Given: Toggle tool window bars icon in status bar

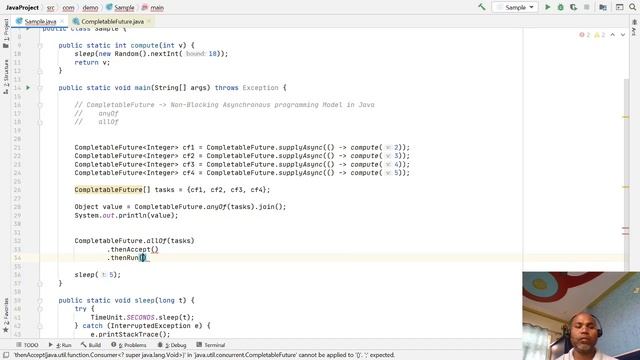Looking at the screenshot, I should [x=6, y=355].
